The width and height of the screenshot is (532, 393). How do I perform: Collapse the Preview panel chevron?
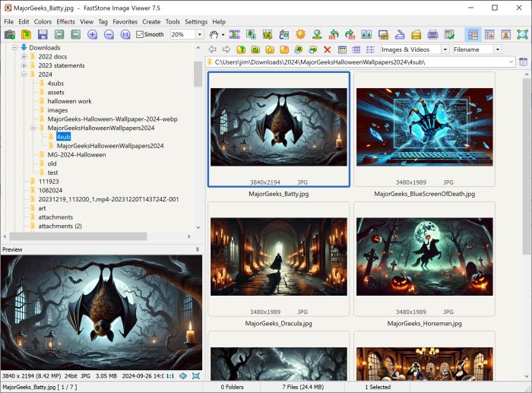[x=198, y=249]
